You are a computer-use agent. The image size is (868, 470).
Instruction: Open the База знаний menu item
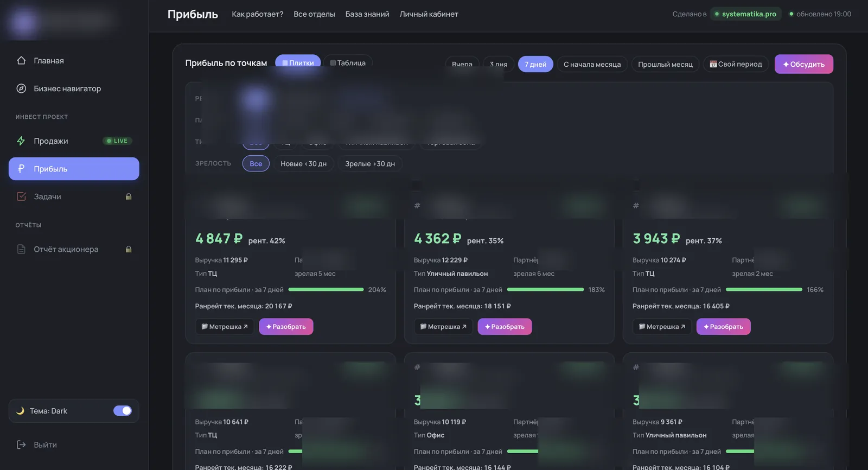(367, 14)
